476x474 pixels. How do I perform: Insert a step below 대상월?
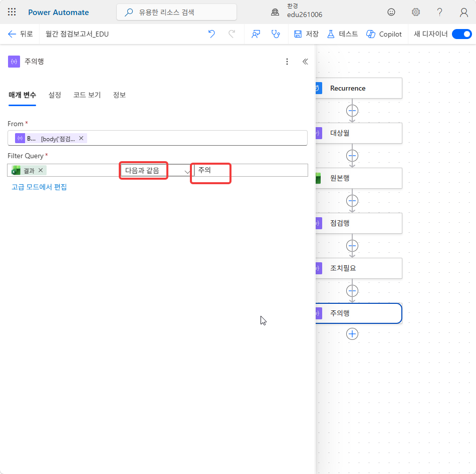click(x=352, y=156)
